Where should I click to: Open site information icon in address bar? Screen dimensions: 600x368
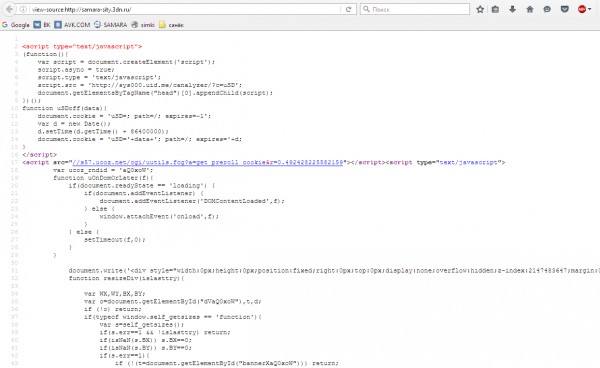point(23,9)
